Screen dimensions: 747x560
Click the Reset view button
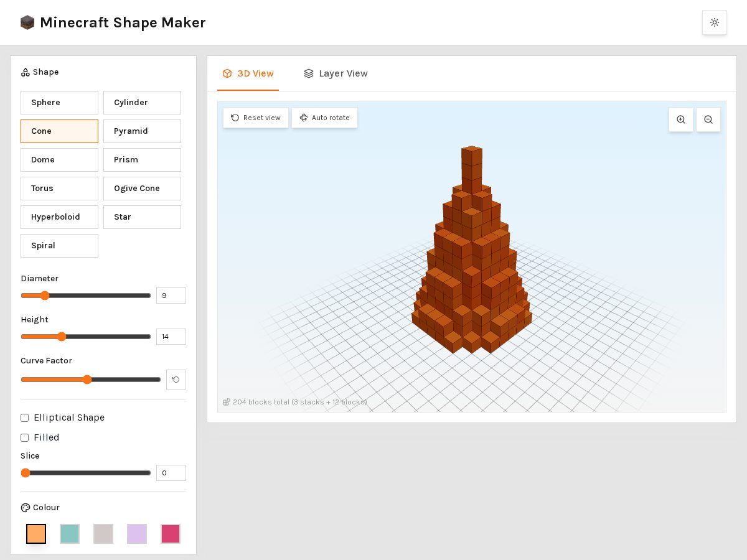pyautogui.click(x=256, y=118)
